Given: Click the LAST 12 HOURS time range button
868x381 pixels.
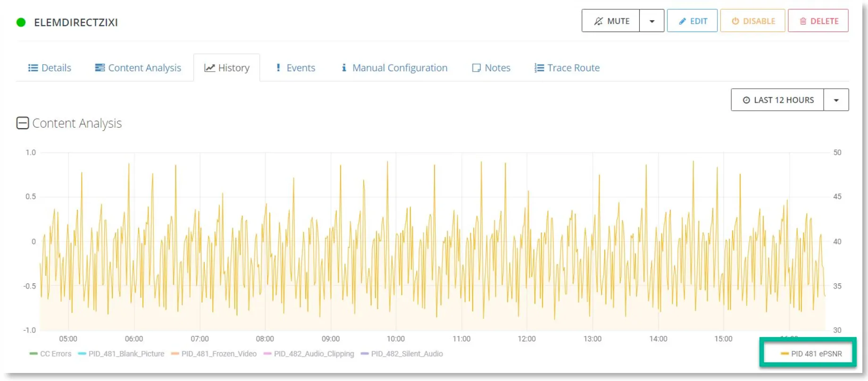Looking at the screenshot, I should [x=777, y=100].
